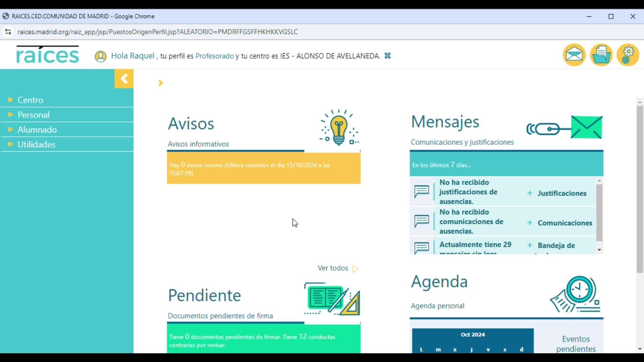Open the settings gears icon

tap(628, 55)
